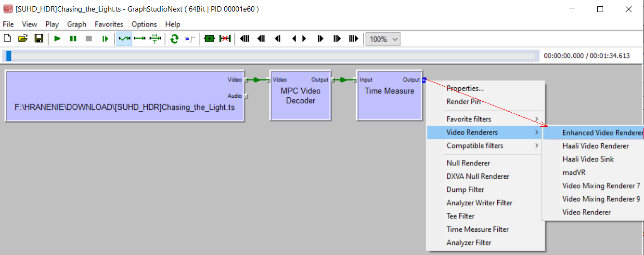The width and height of the screenshot is (644, 255).
Task: Click the double-bar forward seek arrow icon
Action: tap(337, 39)
